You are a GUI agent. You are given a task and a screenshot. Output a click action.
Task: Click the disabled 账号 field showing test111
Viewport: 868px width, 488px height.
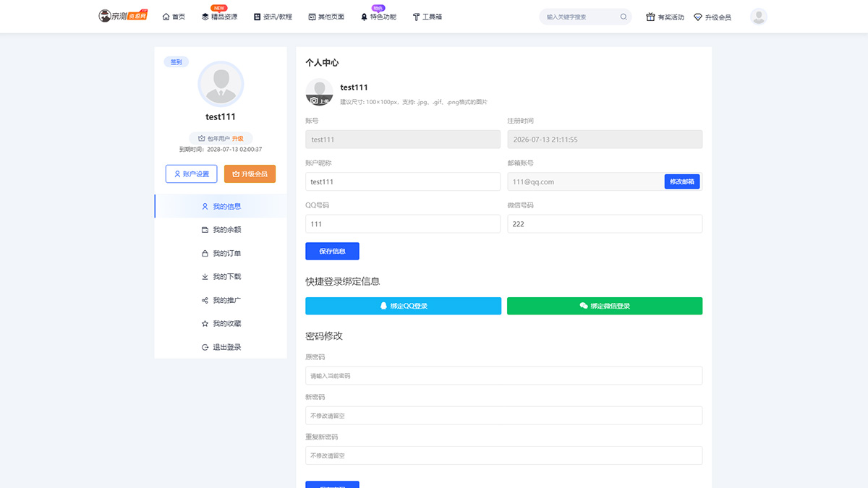(403, 140)
